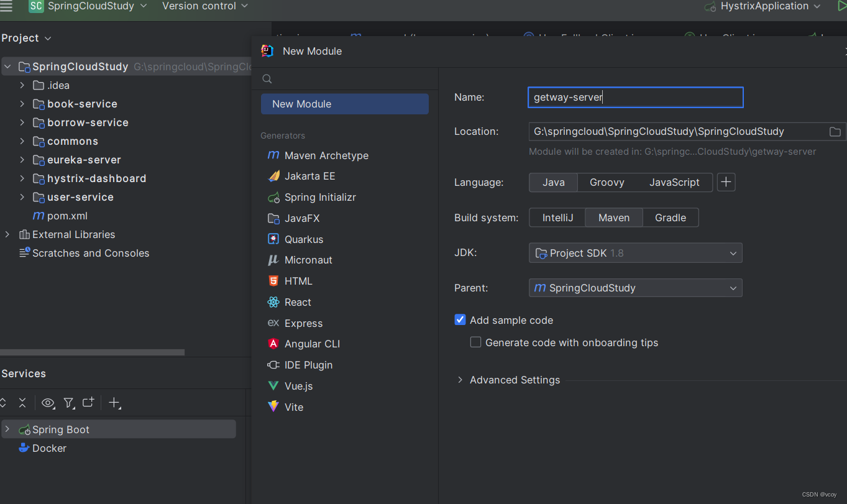This screenshot has width=847, height=504.
Task: Click the Project panel horizontal scrollbar
Action: point(92,352)
